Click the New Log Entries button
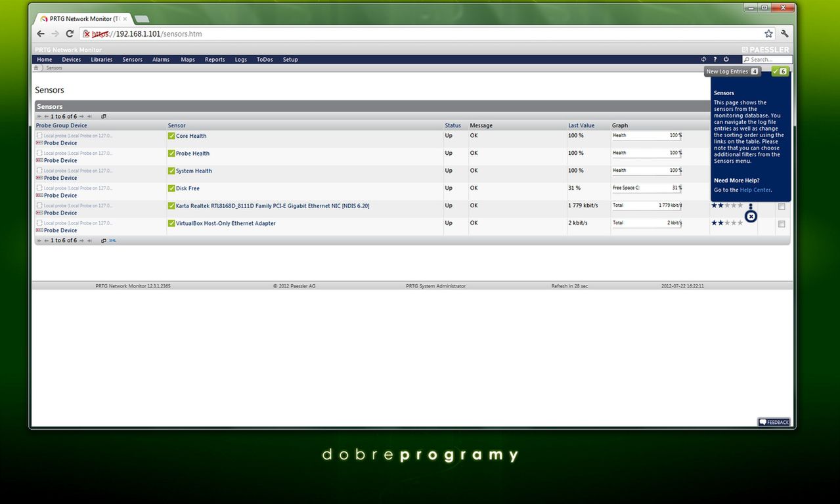 coord(732,72)
